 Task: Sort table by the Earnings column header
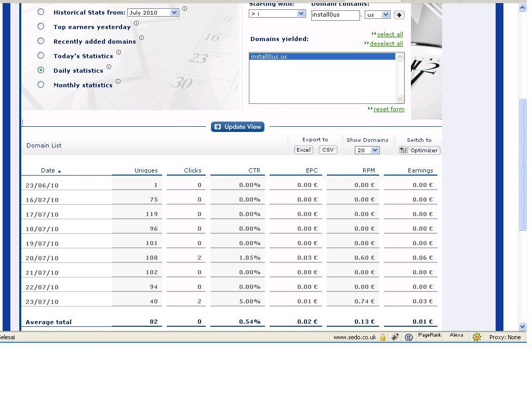(x=420, y=170)
